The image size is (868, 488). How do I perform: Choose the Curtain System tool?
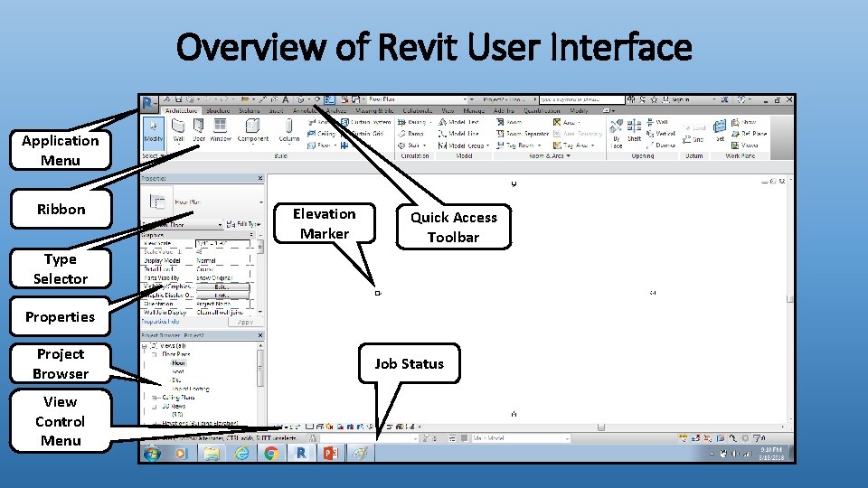click(366, 122)
